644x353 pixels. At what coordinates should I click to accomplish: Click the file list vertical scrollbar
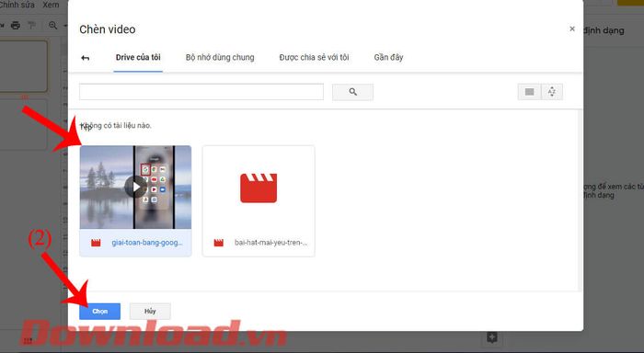click(x=581, y=200)
